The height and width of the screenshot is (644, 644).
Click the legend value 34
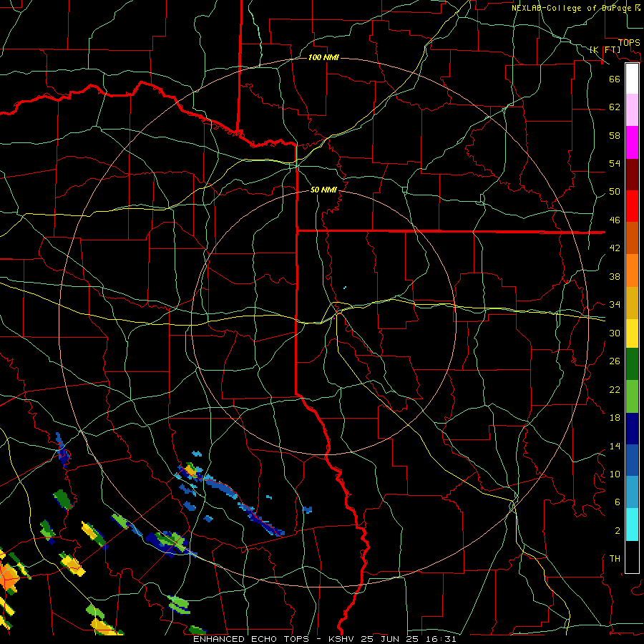(615, 305)
